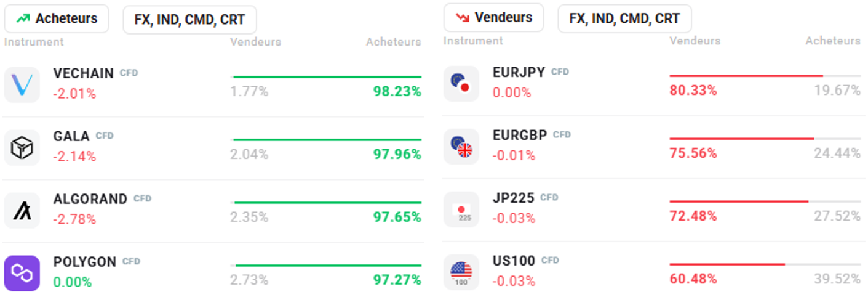The image size is (868, 297).
Task: Open the left FX, IND, CMD, CRT filter
Action: [189, 20]
